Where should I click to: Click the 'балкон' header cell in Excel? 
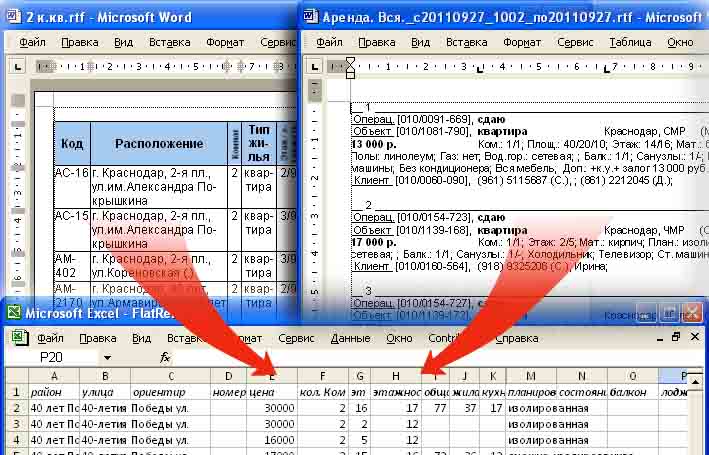point(633,392)
